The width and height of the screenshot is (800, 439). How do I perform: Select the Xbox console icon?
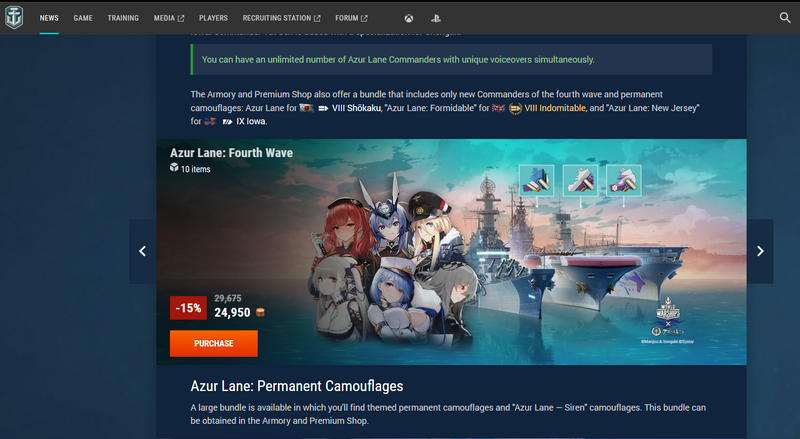409,18
